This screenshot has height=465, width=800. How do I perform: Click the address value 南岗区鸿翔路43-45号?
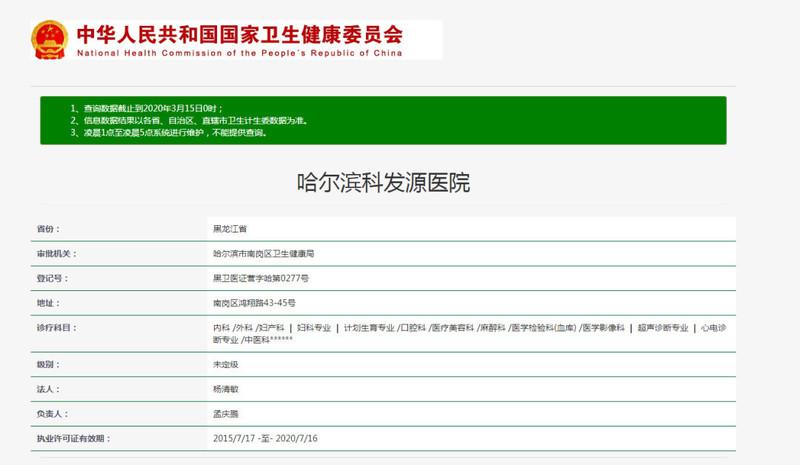coord(254,302)
